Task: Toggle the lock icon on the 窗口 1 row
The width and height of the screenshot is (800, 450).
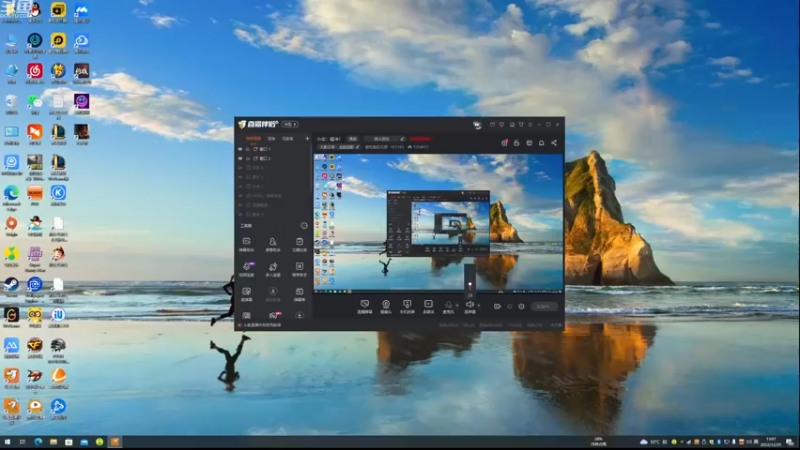Action: pyautogui.click(x=248, y=149)
